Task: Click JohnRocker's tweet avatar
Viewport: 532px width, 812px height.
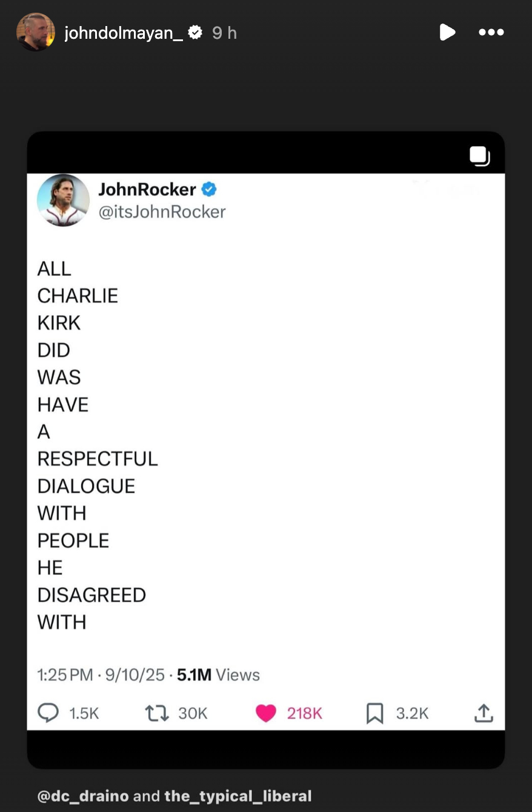Action: tap(63, 200)
